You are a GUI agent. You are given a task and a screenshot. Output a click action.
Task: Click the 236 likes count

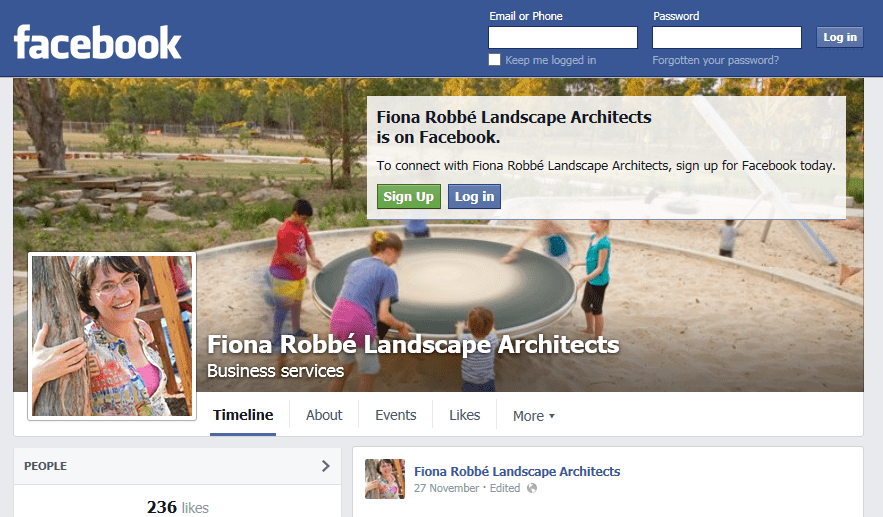[x=177, y=507]
